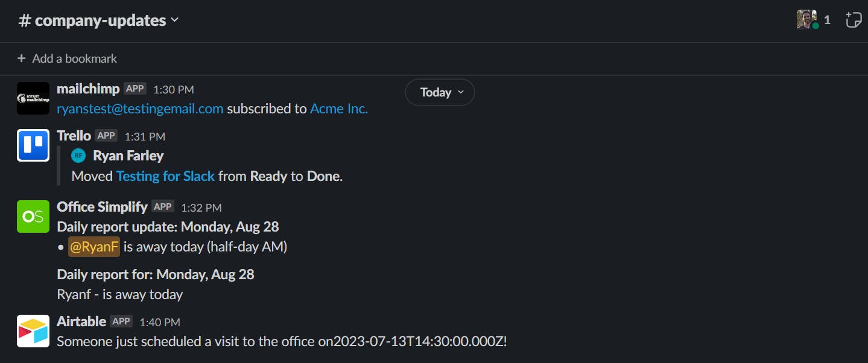Click the @RyanF mention tag

coord(94,247)
